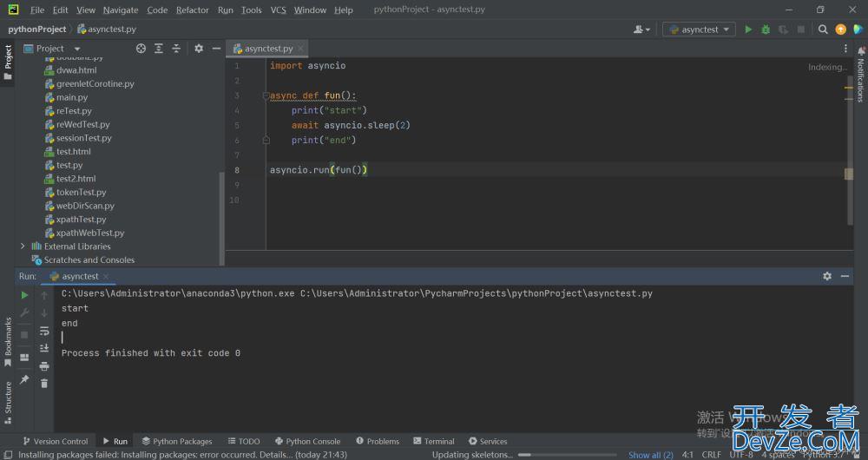This screenshot has width=868, height=460.
Task: Open the TODO tool window
Action: pos(244,441)
